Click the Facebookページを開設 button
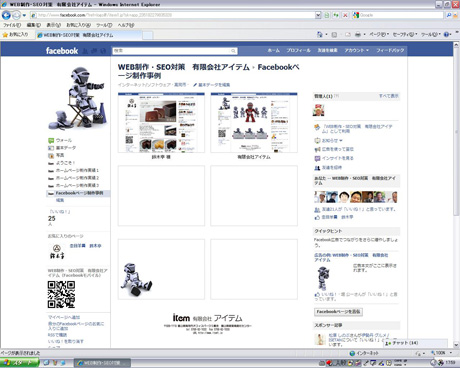 [x=338, y=312]
